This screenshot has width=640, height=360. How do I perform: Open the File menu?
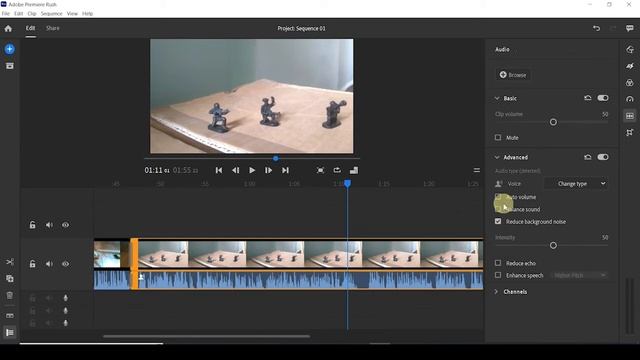6,13
